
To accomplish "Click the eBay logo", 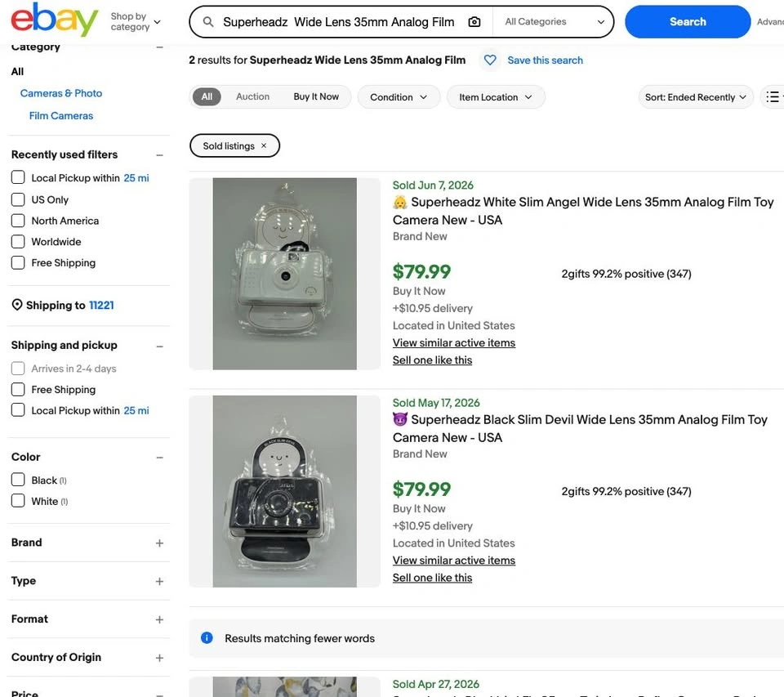I will tap(55, 20).
